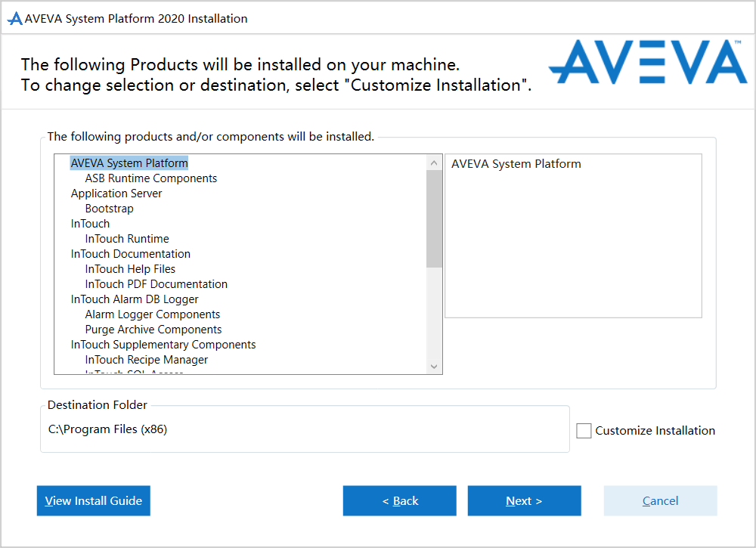
Task: Proceed by clicking Next
Action: click(x=524, y=500)
